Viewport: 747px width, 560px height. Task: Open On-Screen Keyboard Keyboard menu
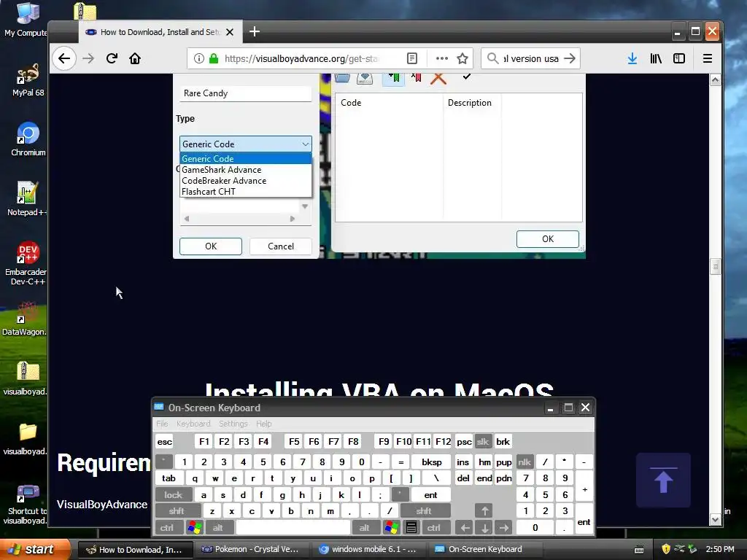193,424
